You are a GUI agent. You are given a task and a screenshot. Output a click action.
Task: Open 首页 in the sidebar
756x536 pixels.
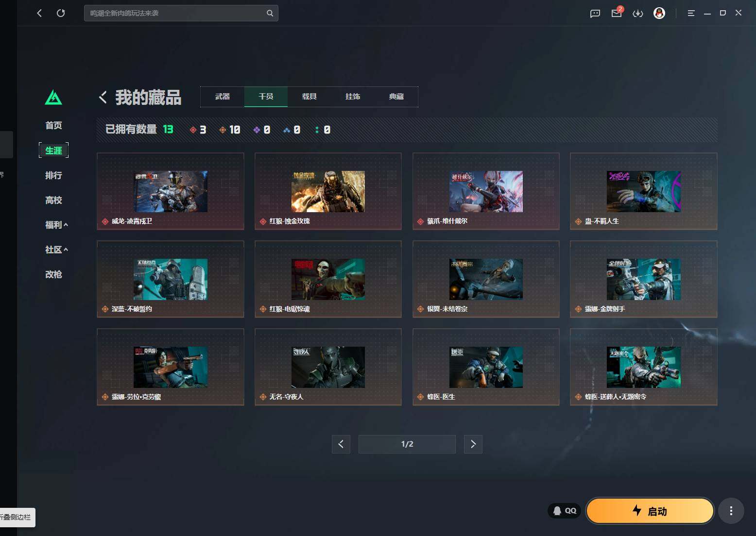tap(53, 126)
